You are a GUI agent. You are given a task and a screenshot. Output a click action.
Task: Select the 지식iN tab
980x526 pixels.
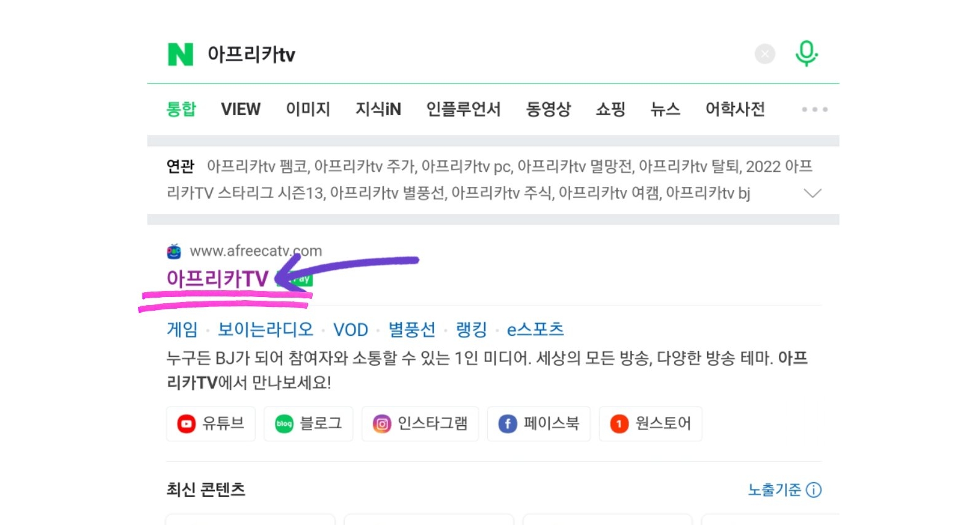(x=378, y=110)
